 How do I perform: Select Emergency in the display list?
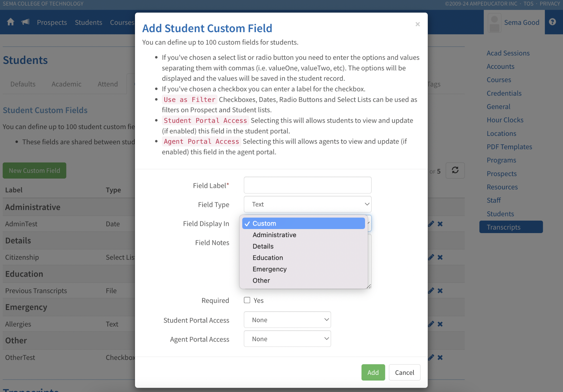coord(269,269)
